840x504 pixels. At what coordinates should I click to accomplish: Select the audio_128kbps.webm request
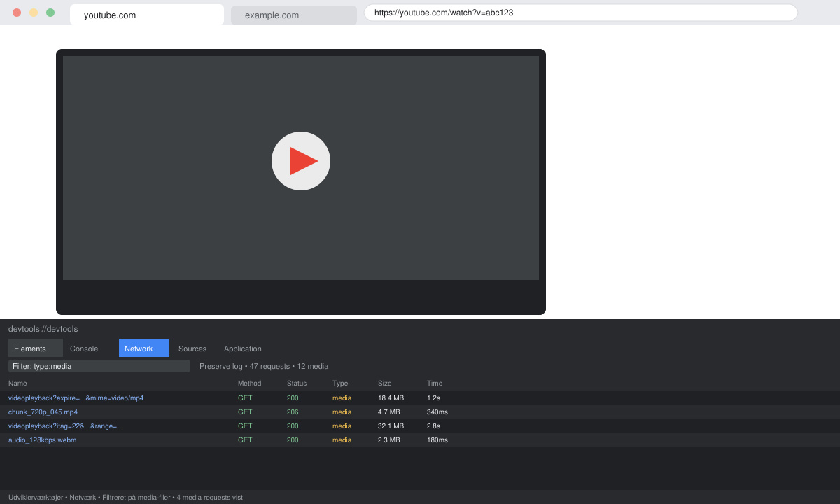(x=420, y=440)
